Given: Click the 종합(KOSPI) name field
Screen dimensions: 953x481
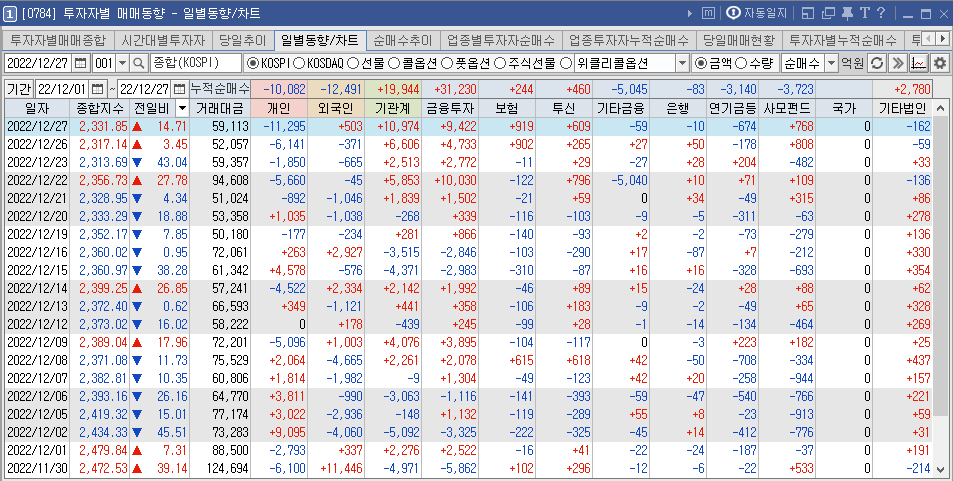Looking at the screenshot, I should [196, 63].
